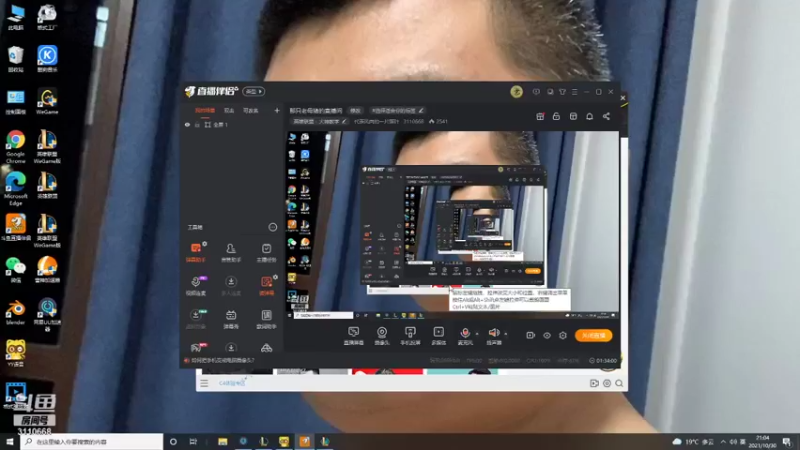Click the share icon in companion header
This screenshot has height=450, width=800.
(606, 116)
